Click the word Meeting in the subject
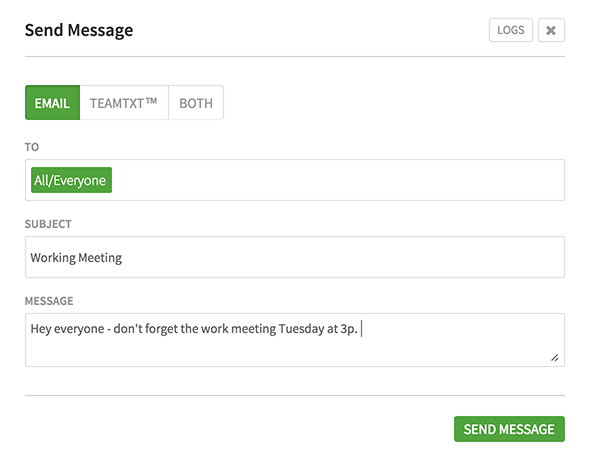Image resolution: width=589 pixels, height=464 pixels. (x=100, y=258)
